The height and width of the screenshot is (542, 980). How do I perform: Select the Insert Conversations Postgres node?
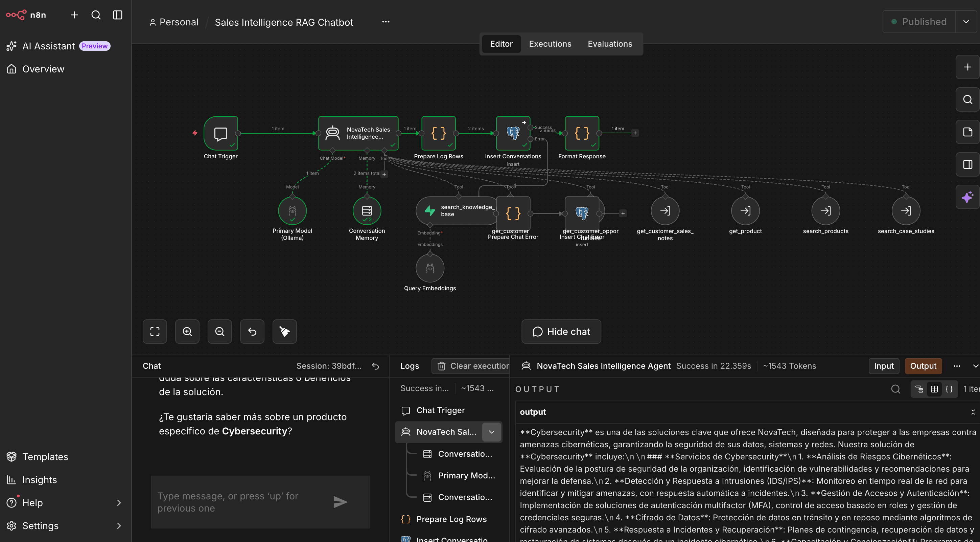point(513,133)
